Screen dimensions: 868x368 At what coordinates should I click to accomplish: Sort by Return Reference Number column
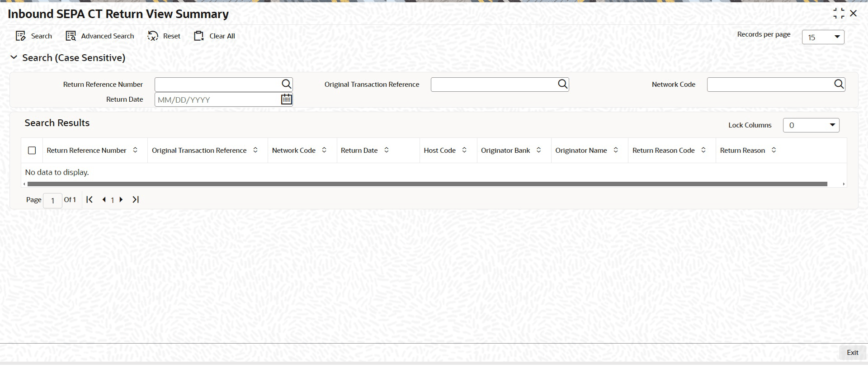(x=135, y=150)
